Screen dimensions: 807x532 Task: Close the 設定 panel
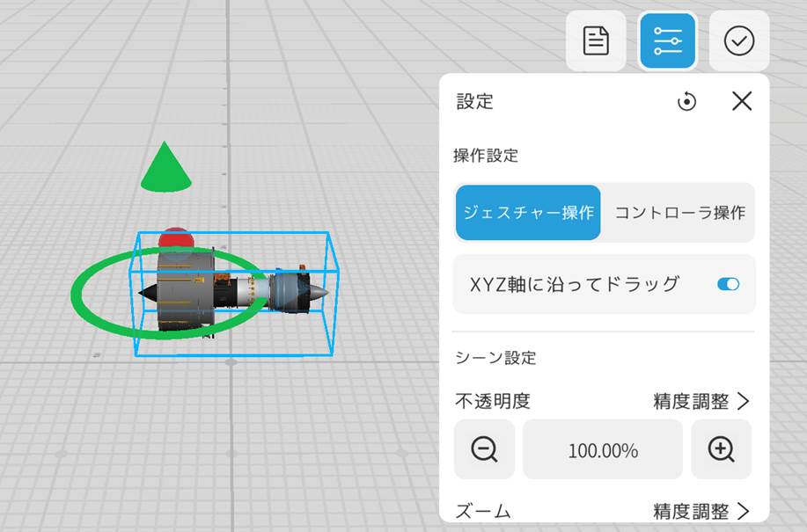pos(742,101)
